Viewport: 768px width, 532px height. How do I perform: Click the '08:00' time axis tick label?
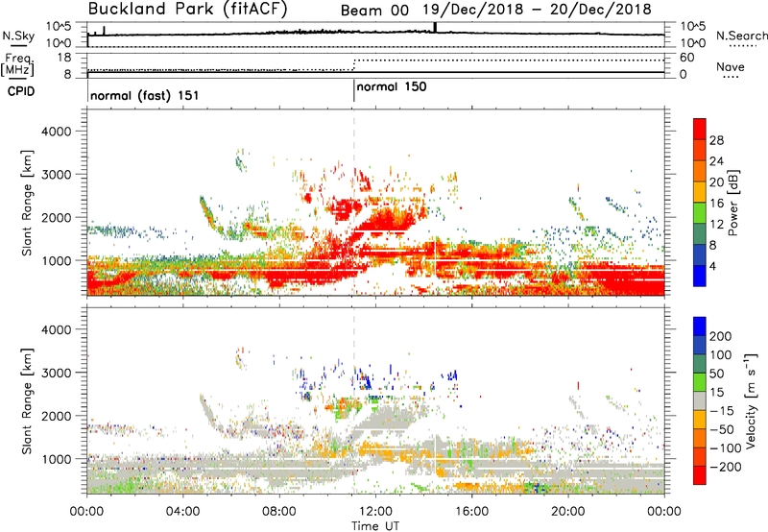click(x=279, y=512)
